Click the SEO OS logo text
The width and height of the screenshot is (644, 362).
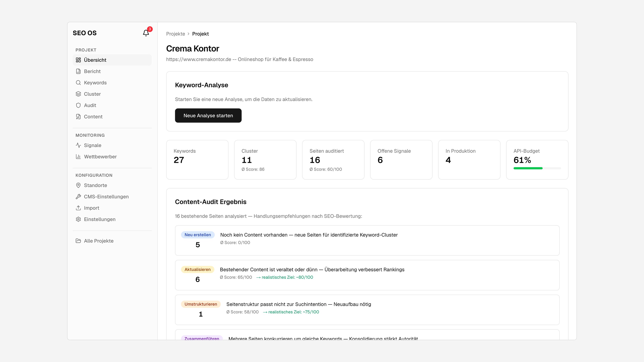click(x=85, y=33)
